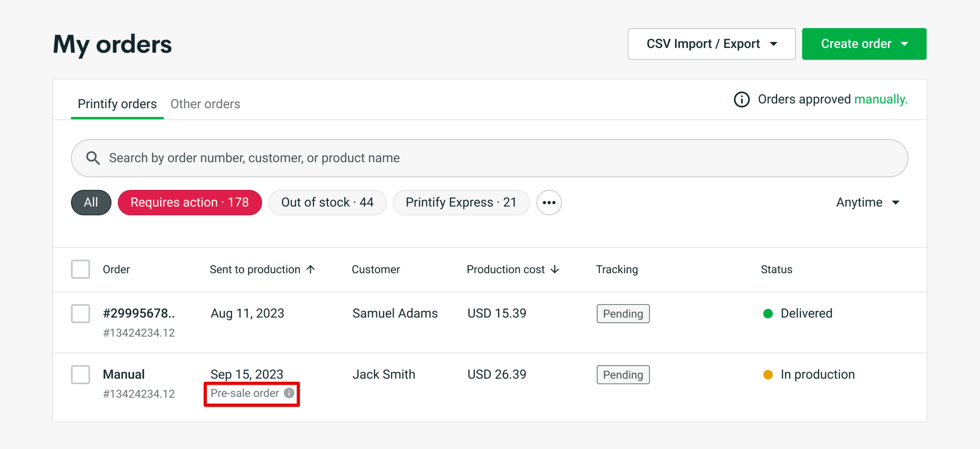Apply the Requires action filter
The height and width of the screenshot is (449, 980).
[x=189, y=202]
